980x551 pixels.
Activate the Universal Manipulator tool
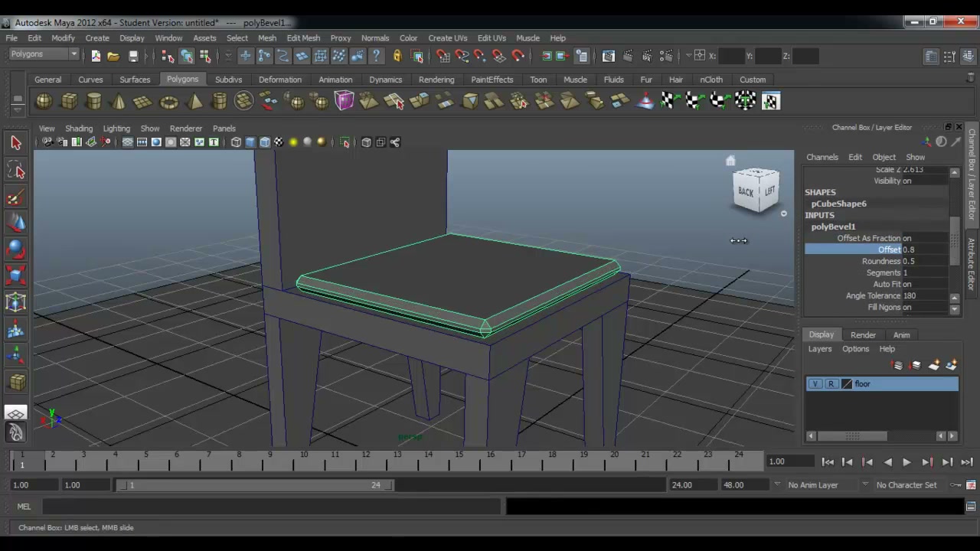[x=16, y=303]
